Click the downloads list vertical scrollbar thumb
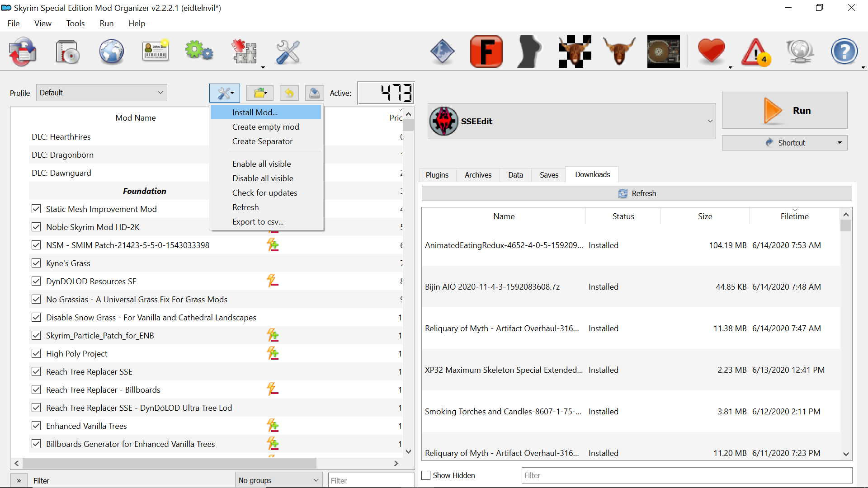 [846, 225]
